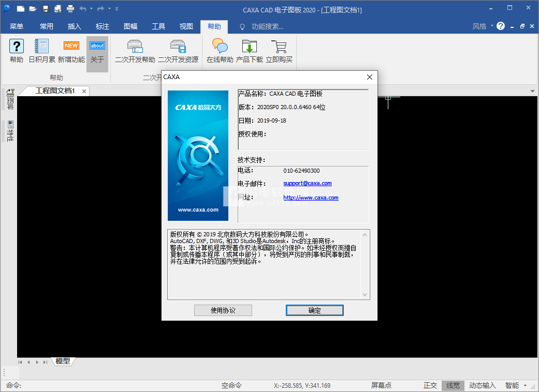Viewport: 539px width, 392px height.
Task: Open the 帮助 help icon in ribbon
Action: pos(17,51)
